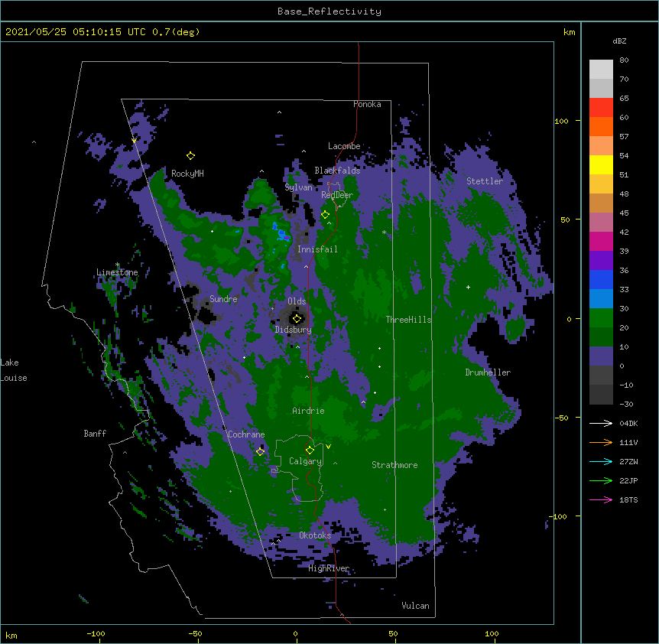
Task: Click the 20 dBZ green legend swatch
Action: coord(601,318)
